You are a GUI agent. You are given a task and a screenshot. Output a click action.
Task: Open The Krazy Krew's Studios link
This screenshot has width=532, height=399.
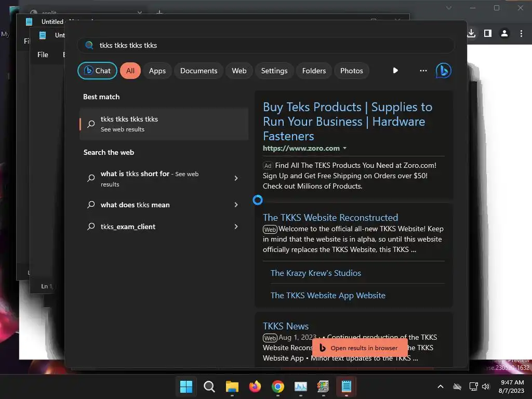point(315,273)
